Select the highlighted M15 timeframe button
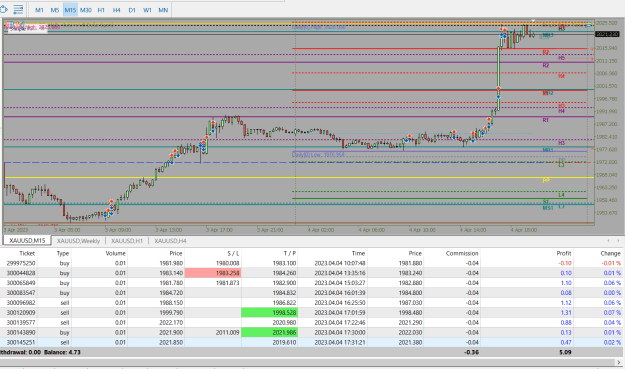Viewport: 625px width, 369px height. [70, 10]
